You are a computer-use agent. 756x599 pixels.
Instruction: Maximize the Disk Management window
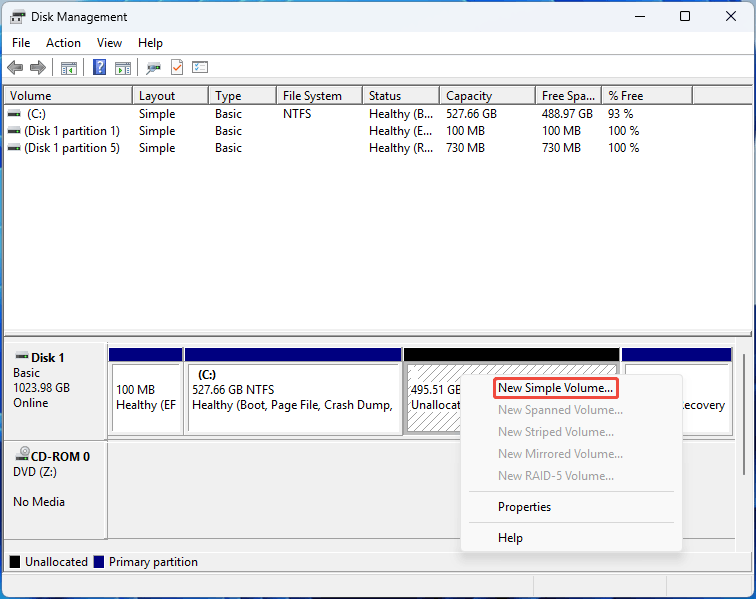[x=685, y=16]
